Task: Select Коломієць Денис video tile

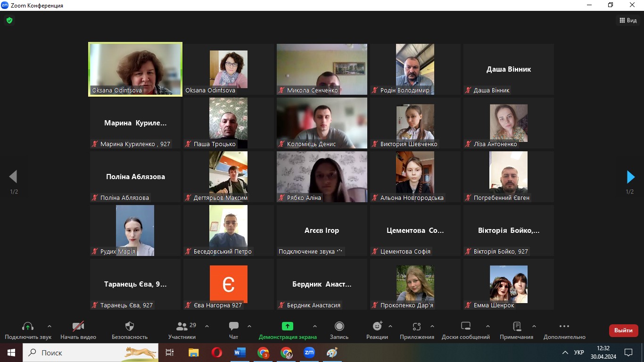Action: tap(322, 123)
